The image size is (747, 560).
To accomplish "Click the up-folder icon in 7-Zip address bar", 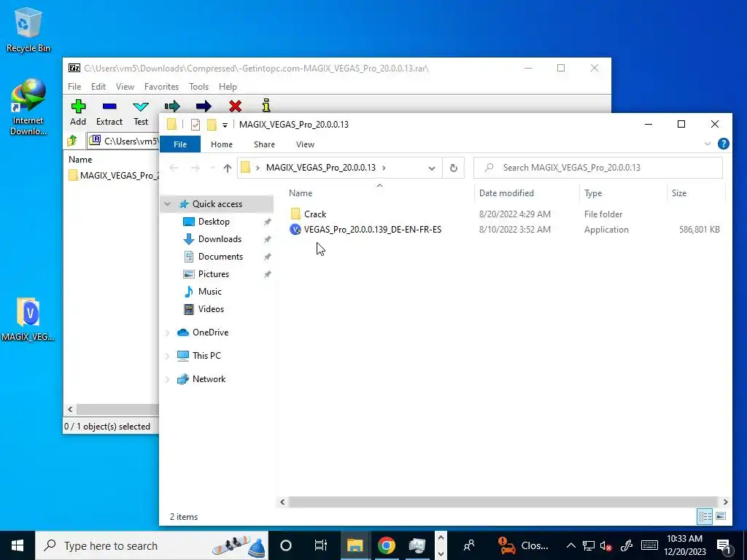I will click(x=72, y=141).
